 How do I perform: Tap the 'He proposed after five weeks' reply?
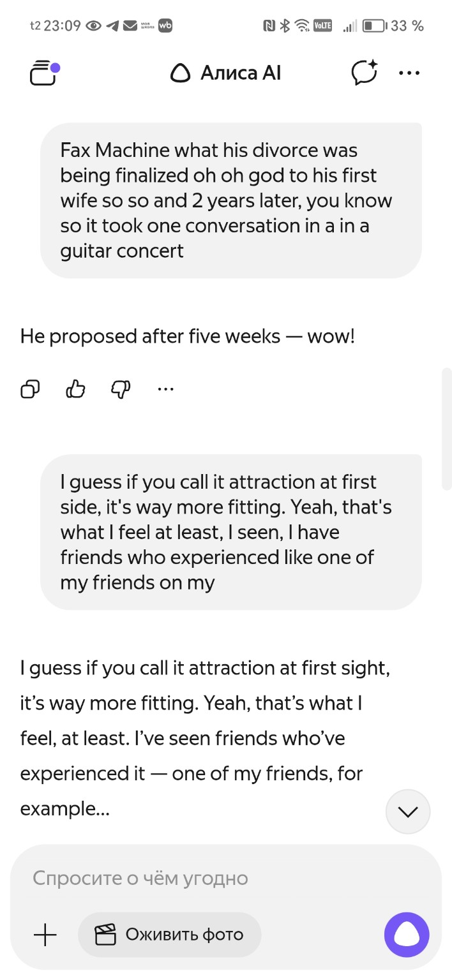(188, 336)
